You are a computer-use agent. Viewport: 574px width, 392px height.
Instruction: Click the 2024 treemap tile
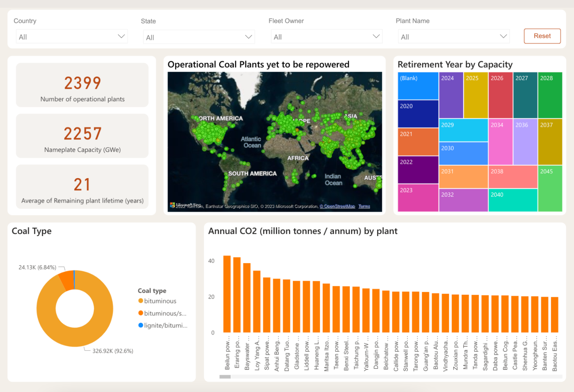click(x=451, y=95)
